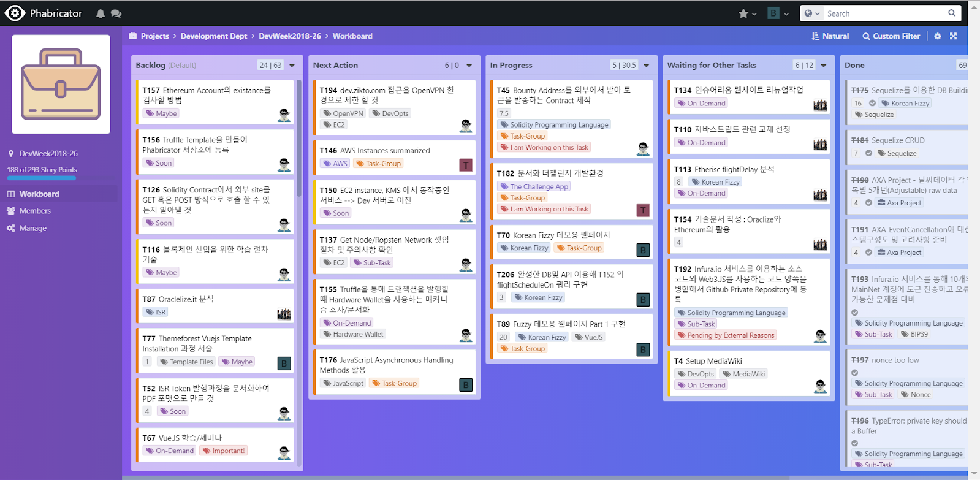Click the Phabricator gear logo icon
The width and height of the screenshot is (980, 480).
click(x=15, y=13)
